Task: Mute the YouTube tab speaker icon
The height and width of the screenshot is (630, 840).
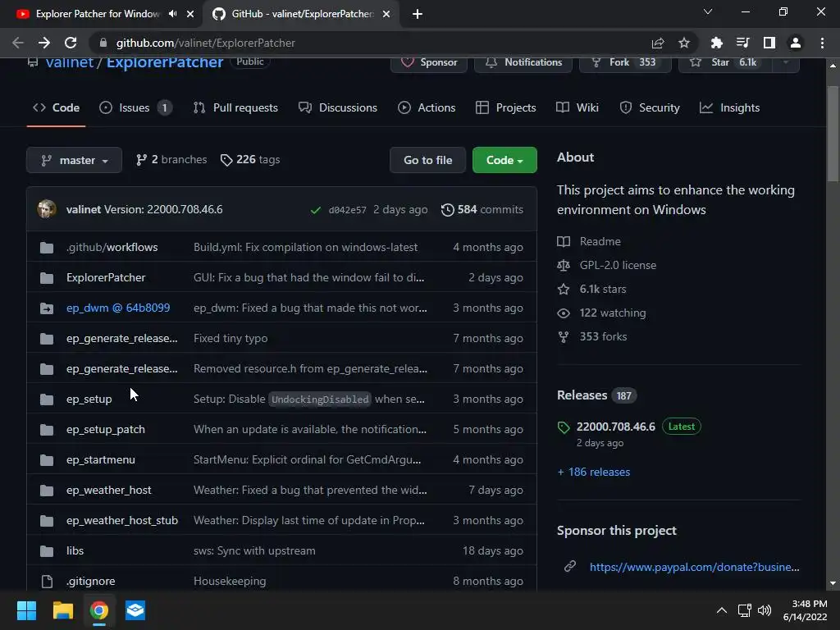Action: tap(172, 14)
